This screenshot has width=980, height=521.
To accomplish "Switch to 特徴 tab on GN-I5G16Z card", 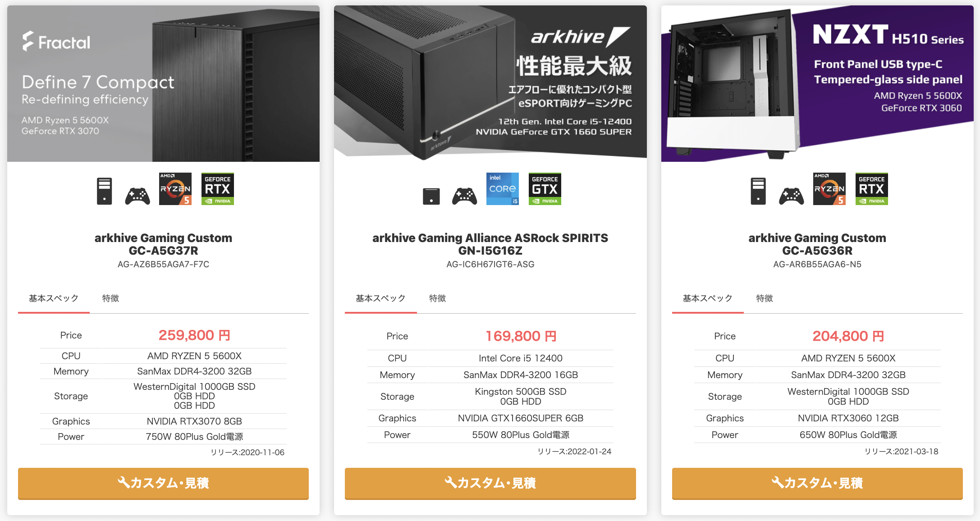I will pos(438,298).
